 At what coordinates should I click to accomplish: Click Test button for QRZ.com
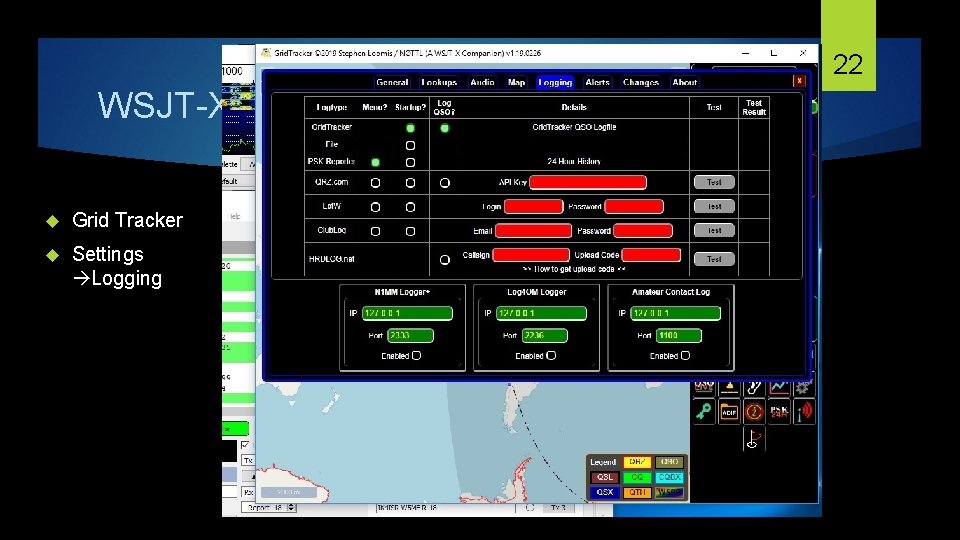(714, 182)
